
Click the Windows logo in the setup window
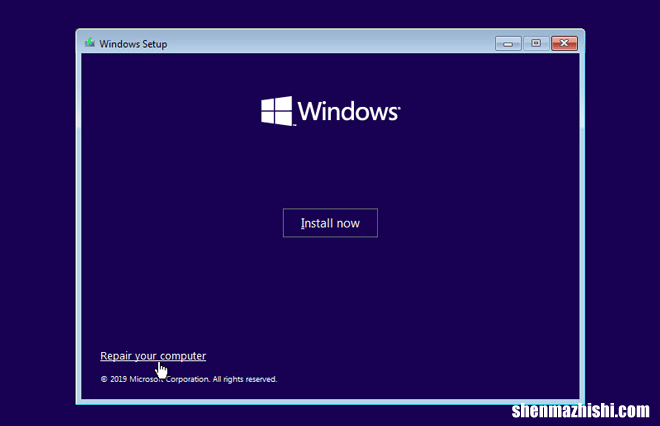coord(330,111)
